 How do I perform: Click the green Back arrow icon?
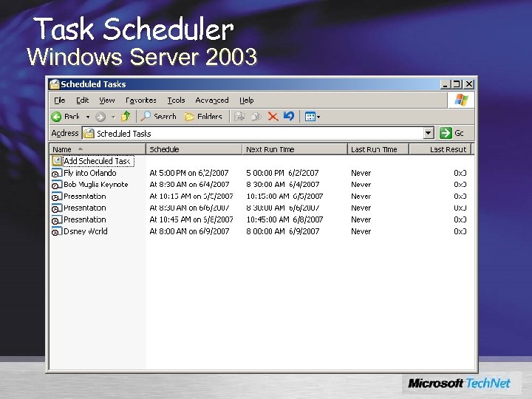(x=56, y=117)
